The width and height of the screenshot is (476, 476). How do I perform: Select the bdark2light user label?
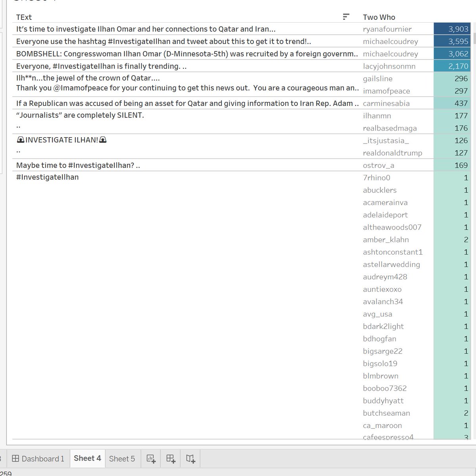pyautogui.click(x=383, y=326)
